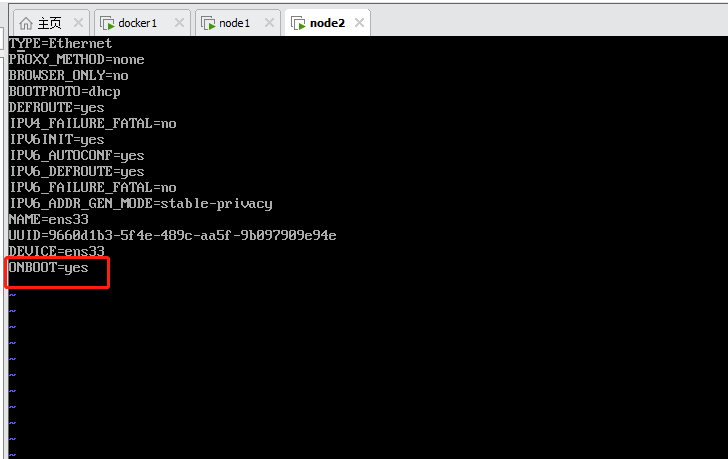Close the docker1 tab
This screenshot has height=459, width=728.
(179, 22)
